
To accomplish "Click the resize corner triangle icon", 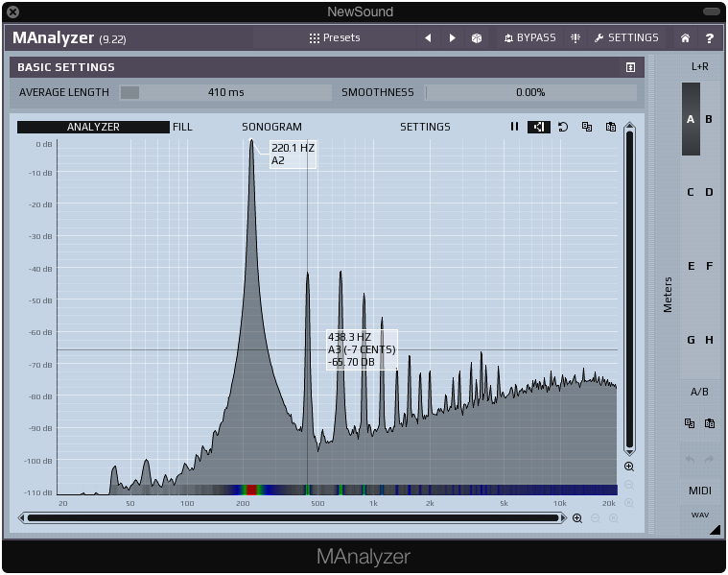I will [715, 530].
